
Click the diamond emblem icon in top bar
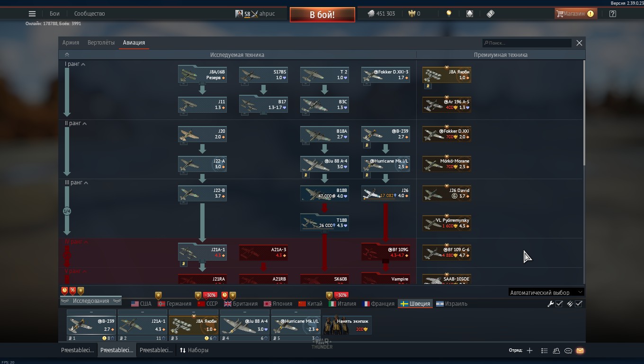tap(469, 14)
